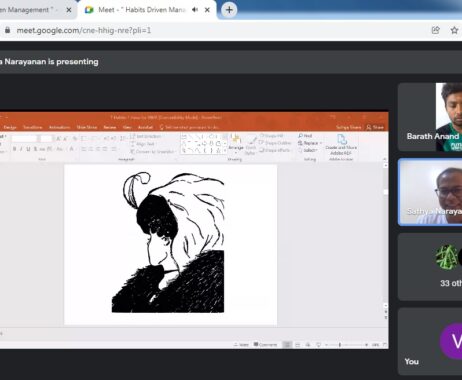Click the zoom slider in status bar
The width and height of the screenshot is (462, 380).
(x=346, y=345)
